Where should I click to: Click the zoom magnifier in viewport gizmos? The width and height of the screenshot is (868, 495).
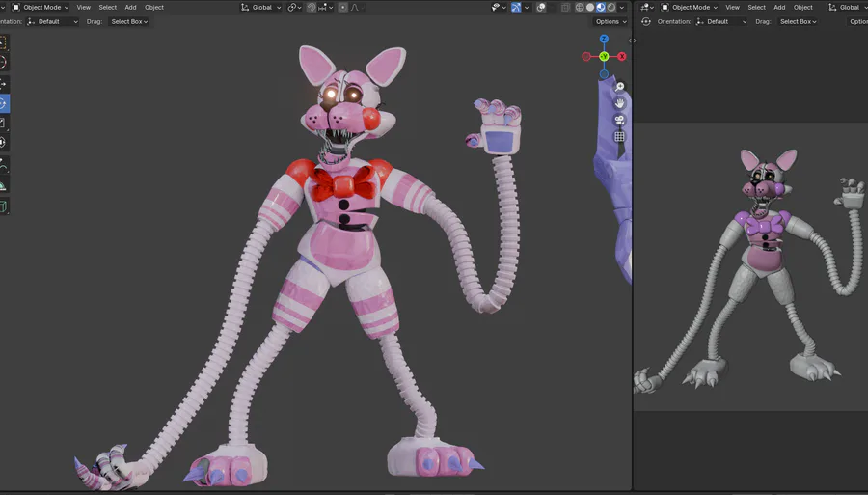[x=620, y=87]
